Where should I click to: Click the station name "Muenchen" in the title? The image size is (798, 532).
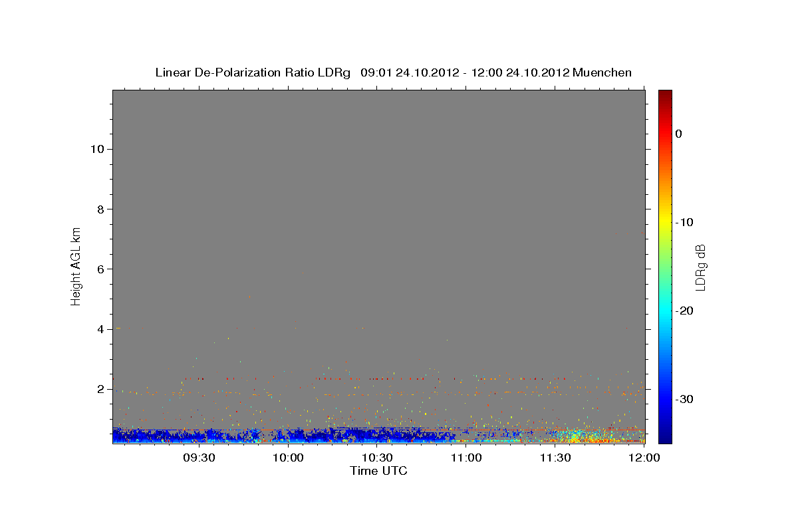[602, 72]
